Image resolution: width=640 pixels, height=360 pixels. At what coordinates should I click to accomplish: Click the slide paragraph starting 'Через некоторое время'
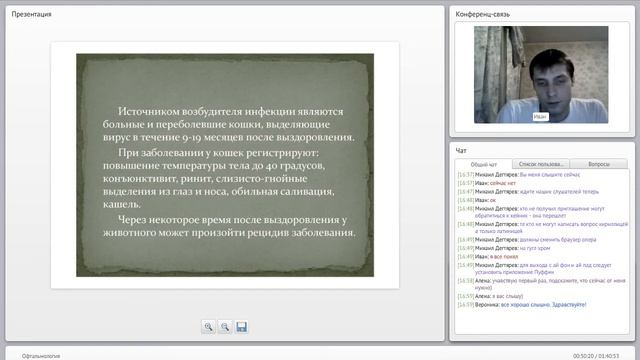pyautogui.click(x=229, y=226)
